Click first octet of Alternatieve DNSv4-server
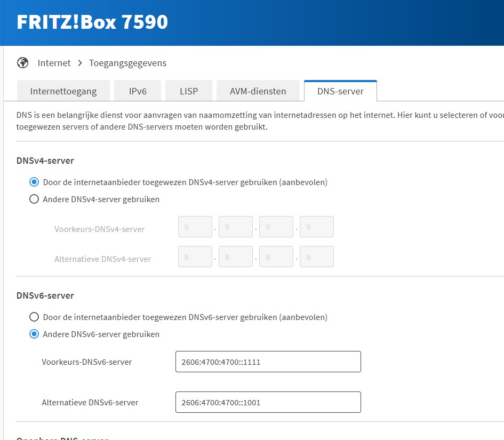 [195, 257]
